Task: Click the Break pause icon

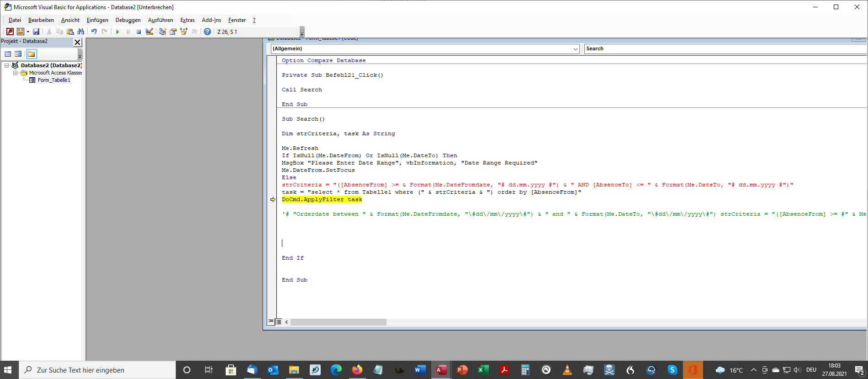Action: 128,32
